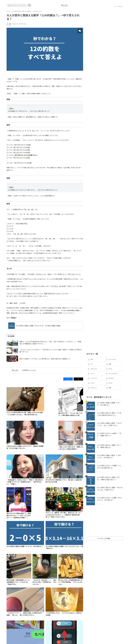Open ranking article 105×(8+6) thumbnail
This screenshot has width=129, height=644.
[x=91, y=491]
